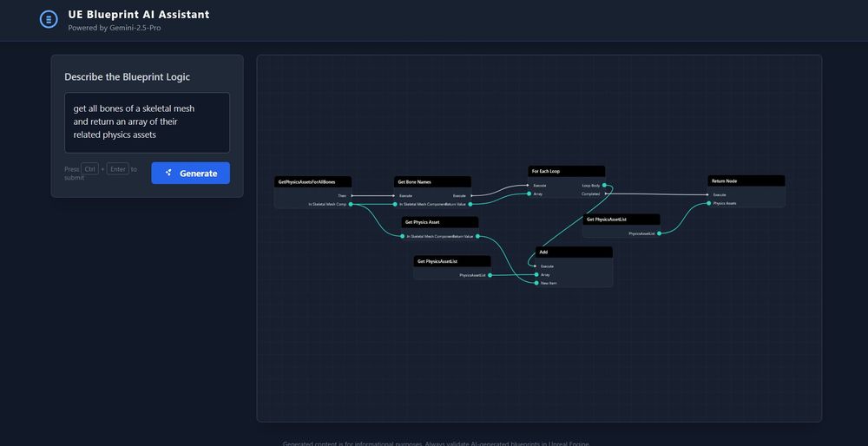
Task: Select the Get Bone Names node header
Action: tap(432, 182)
